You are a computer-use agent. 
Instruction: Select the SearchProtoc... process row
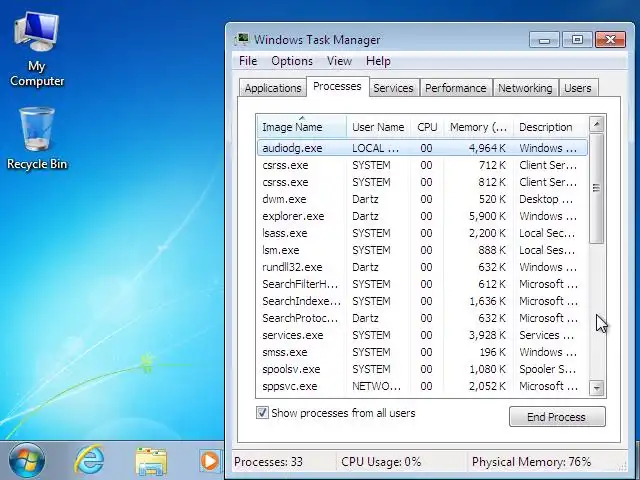pyautogui.click(x=422, y=318)
